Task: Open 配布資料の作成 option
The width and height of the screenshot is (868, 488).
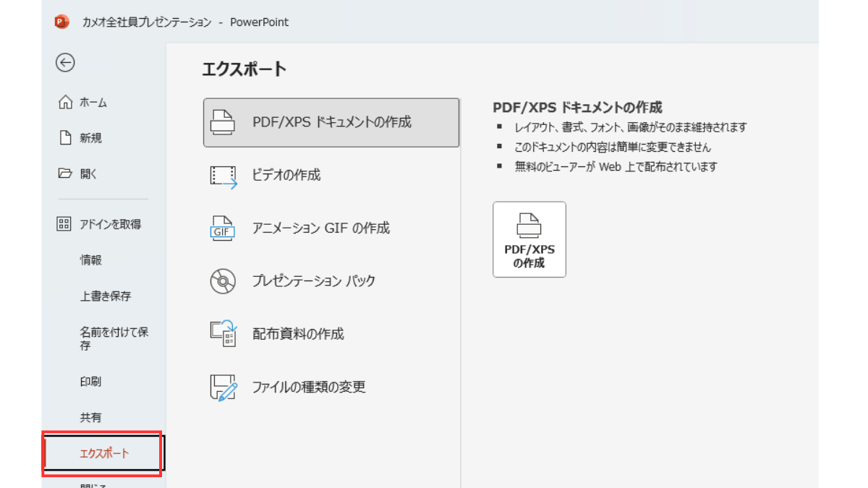Action: 331,333
